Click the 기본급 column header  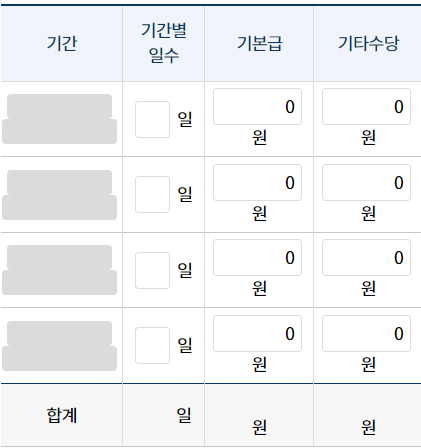click(x=259, y=43)
